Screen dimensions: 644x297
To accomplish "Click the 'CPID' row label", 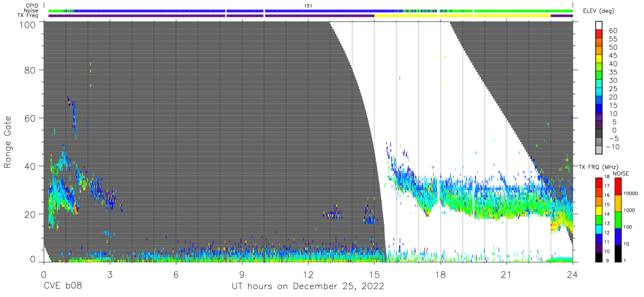I will point(33,5).
